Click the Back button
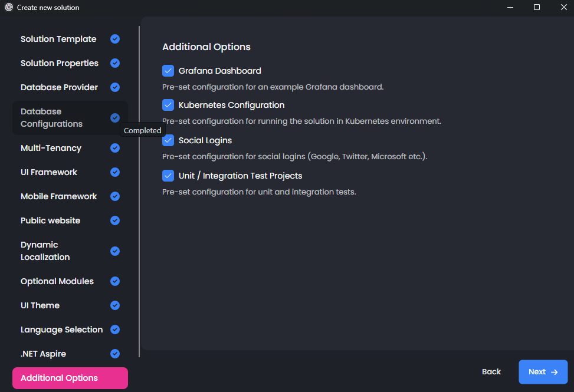 coord(491,372)
